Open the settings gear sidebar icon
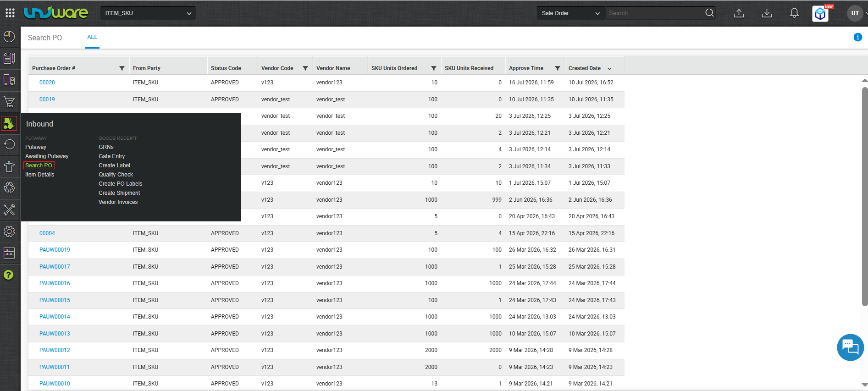Screen dimensions: 868x391 click(x=9, y=231)
